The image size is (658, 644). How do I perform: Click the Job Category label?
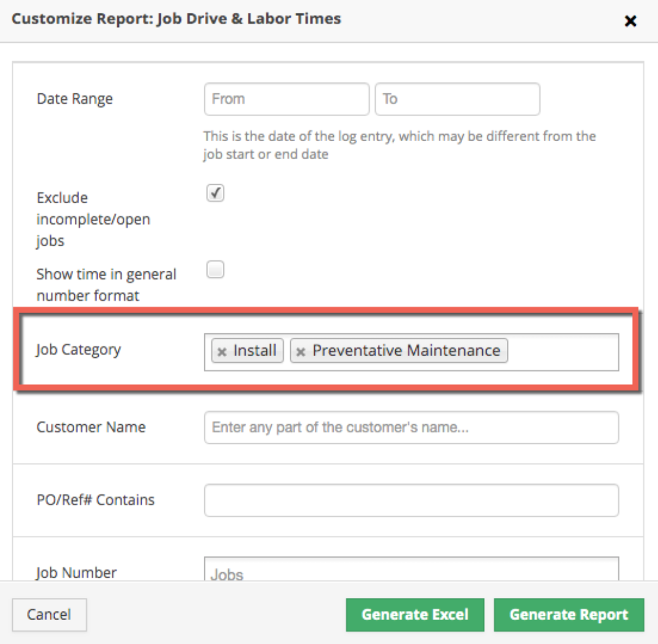click(x=79, y=350)
